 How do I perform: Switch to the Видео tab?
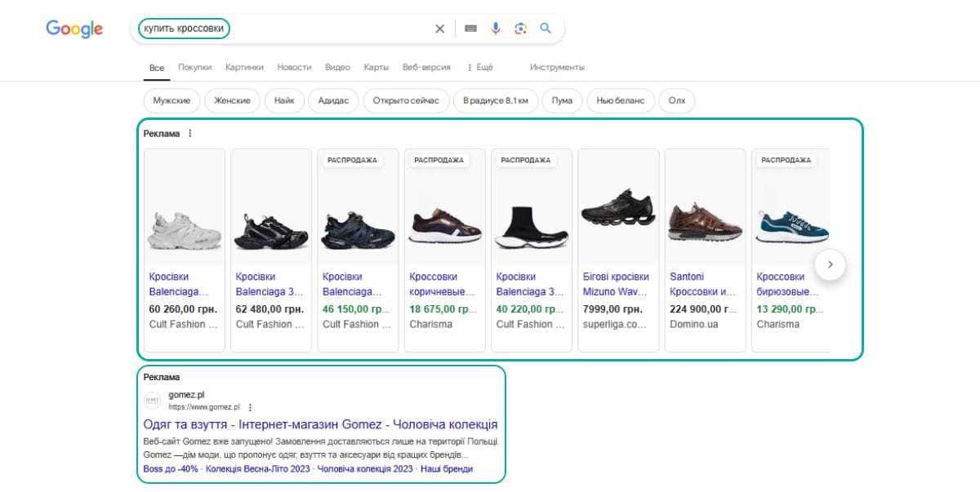tap(337, 68)
